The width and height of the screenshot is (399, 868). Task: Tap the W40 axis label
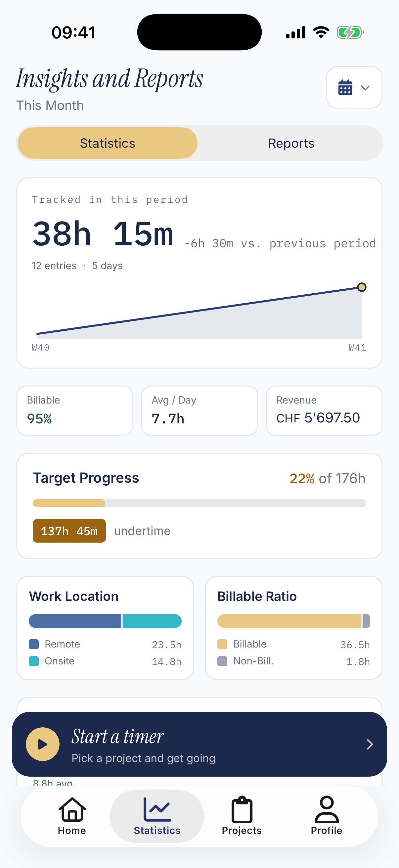[x=41, y=347]
